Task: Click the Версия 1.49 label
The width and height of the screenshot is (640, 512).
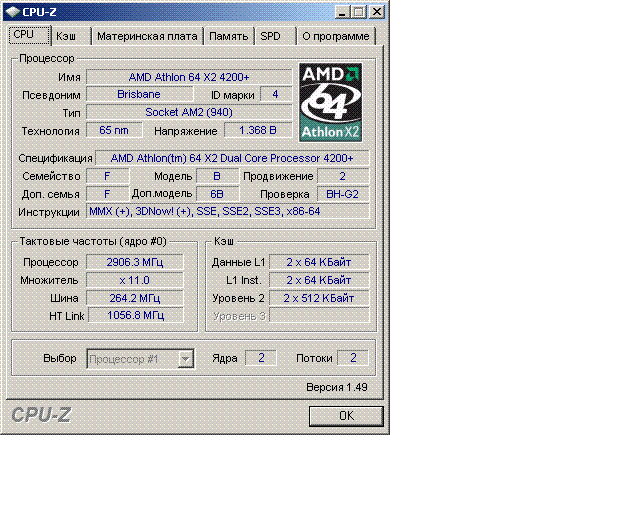Action: 337,387
